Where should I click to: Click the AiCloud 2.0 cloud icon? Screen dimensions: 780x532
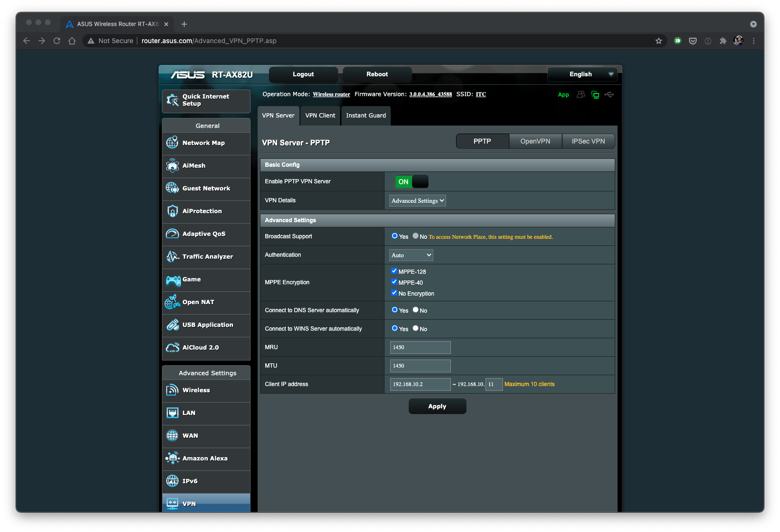click(x=172, y=347)
